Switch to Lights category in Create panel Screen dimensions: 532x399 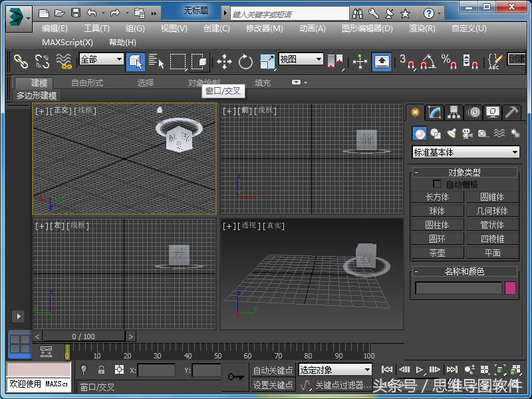pos(452,134)
